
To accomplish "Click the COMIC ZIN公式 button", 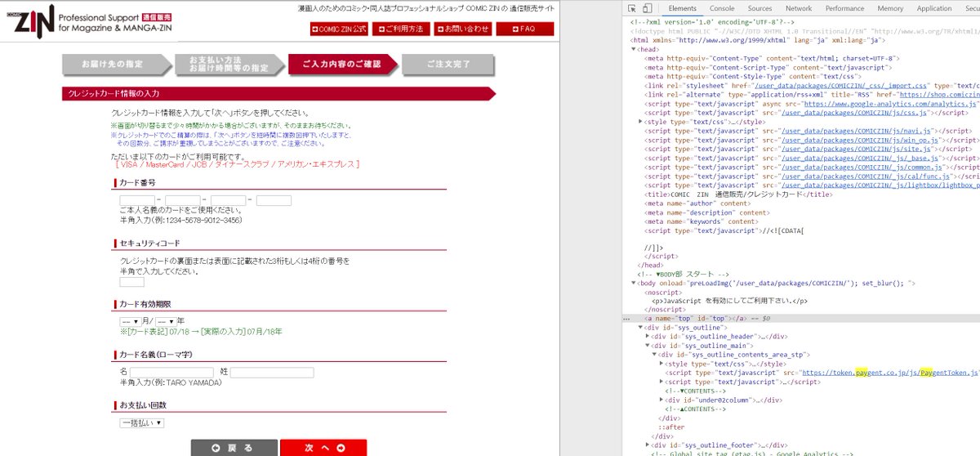I will (x=339, y=29).
